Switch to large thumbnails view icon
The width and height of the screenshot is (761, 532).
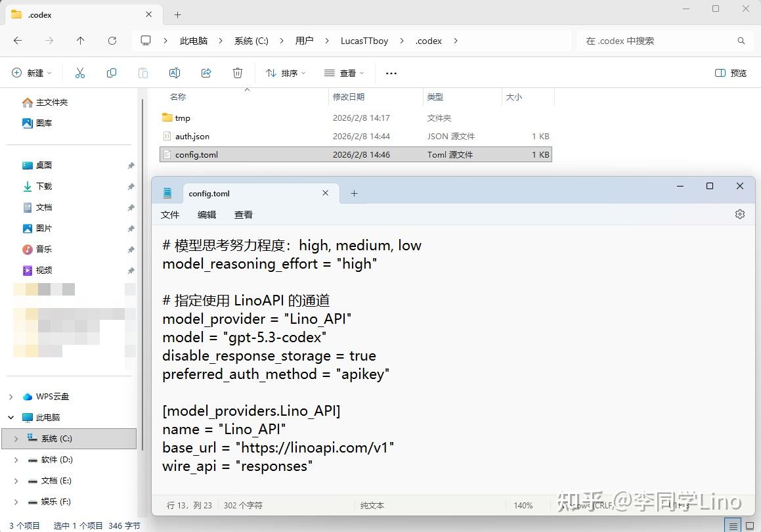coord(750,526)
